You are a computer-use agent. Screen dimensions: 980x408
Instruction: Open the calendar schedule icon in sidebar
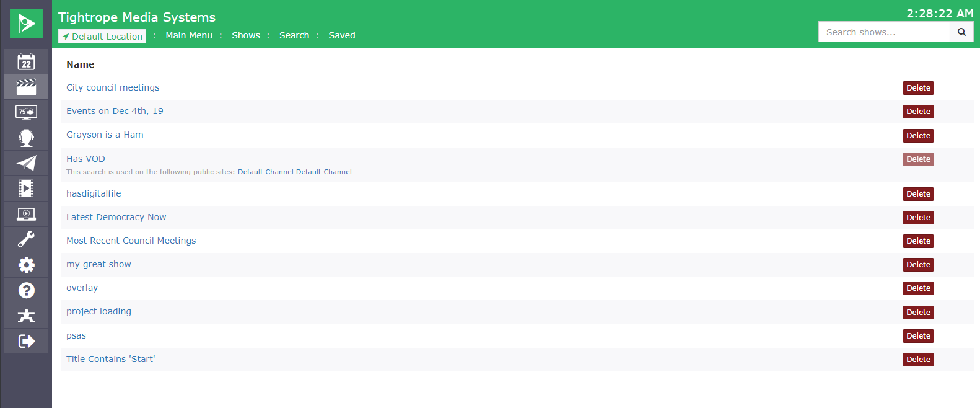(x=26, y=61)
